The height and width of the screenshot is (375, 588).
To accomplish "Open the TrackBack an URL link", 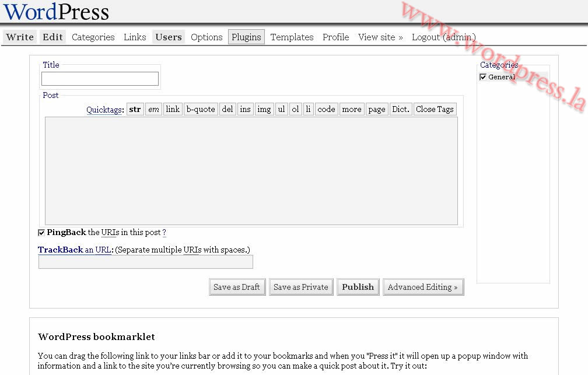I will tap(74, 250).
